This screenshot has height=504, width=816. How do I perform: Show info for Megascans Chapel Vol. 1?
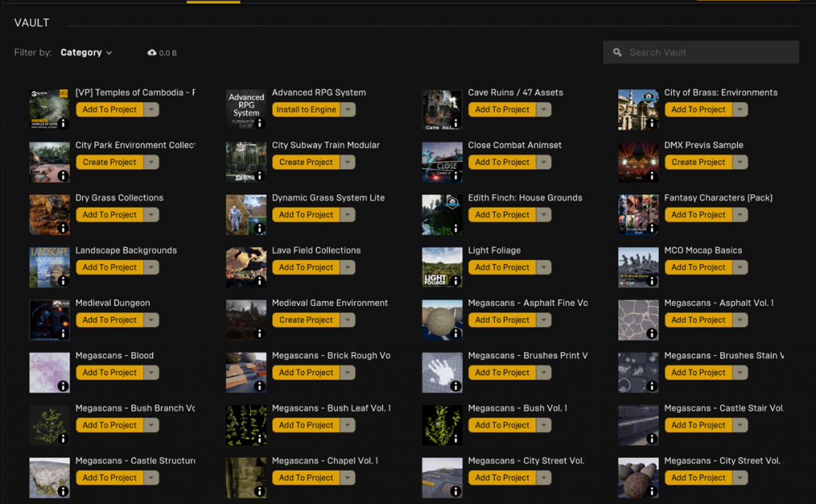259,491
